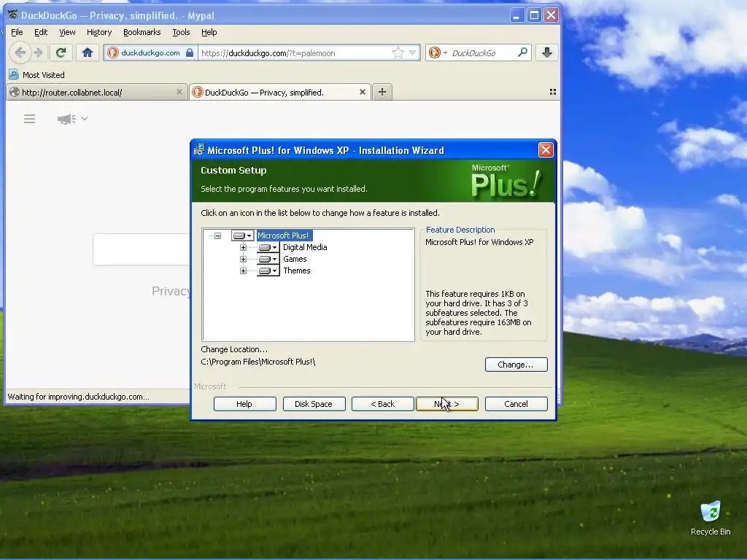The image size is (747, 560).
Task: Click the search magnifier icon
Action: point(522,52)
